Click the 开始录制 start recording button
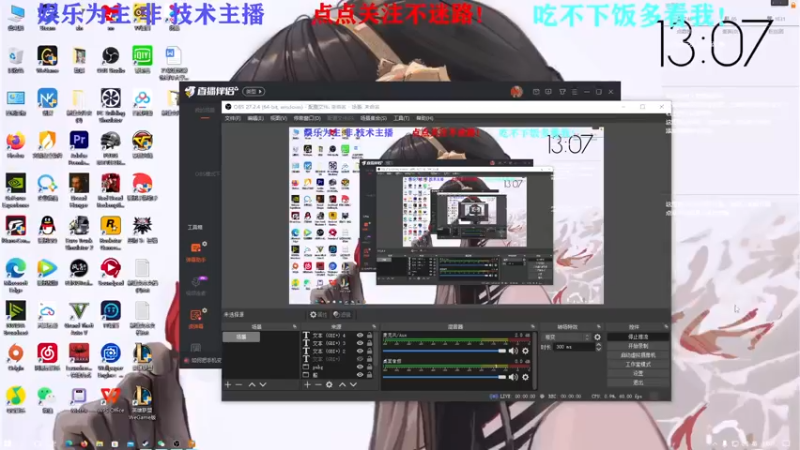The height and width of the screenshot is (450, 800). (638, 346)
